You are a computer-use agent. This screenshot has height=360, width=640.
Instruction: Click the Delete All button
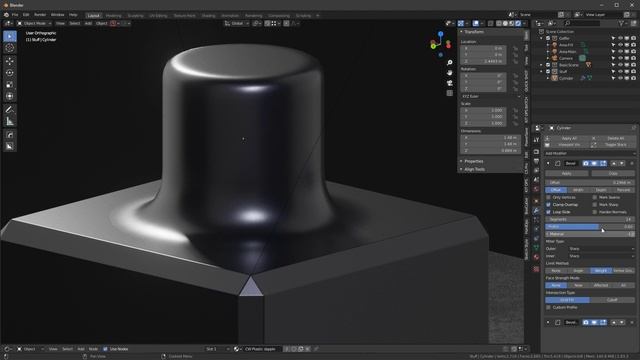[x=616, y=138]
